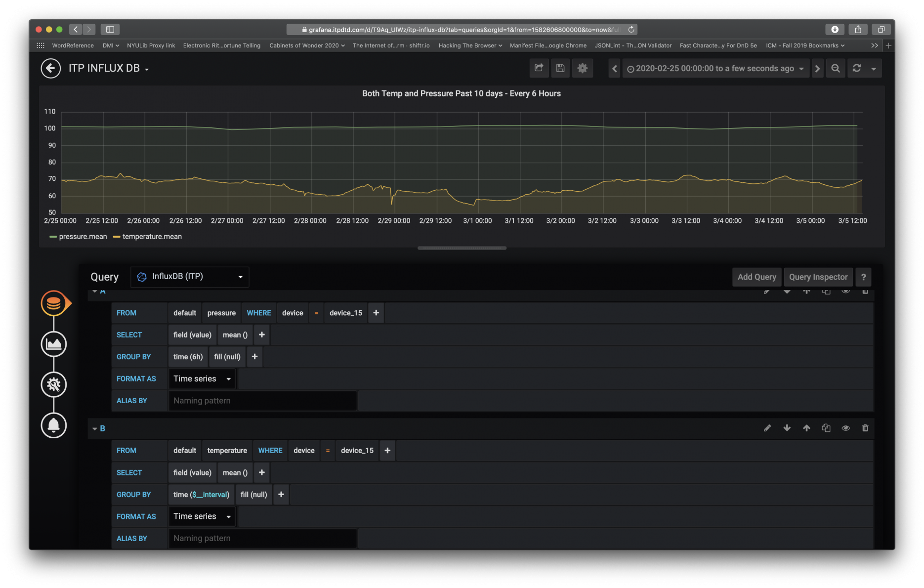Screen dimensions: 924x588
Task: Delete query B with the trash icon
Action: click(x=865, y=428)
